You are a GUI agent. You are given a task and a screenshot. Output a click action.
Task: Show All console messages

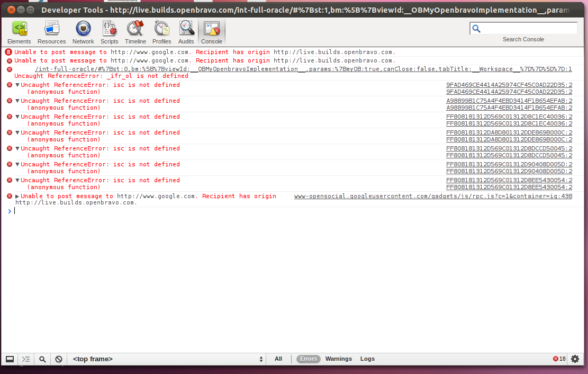[278, 359]
